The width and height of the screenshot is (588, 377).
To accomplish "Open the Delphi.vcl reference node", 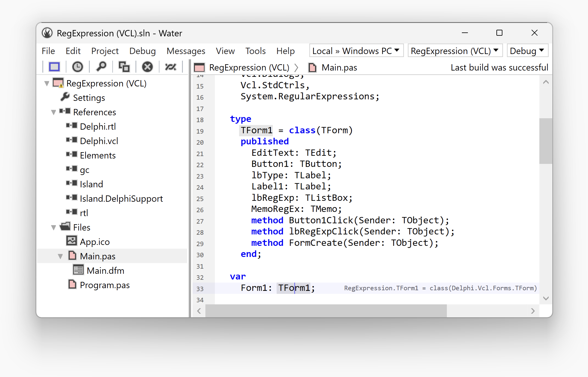I will (x=99, y=140).
